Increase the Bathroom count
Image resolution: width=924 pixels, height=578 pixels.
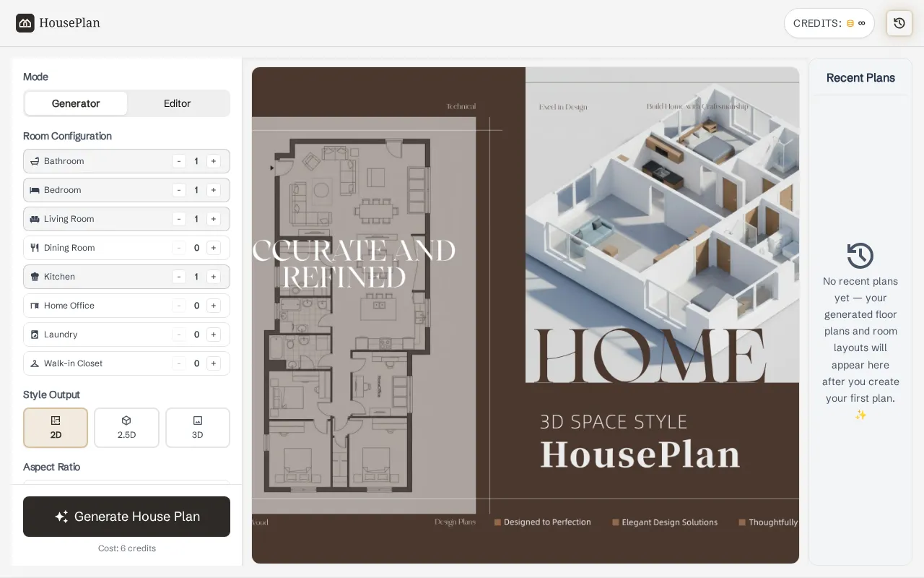point(214,161)
